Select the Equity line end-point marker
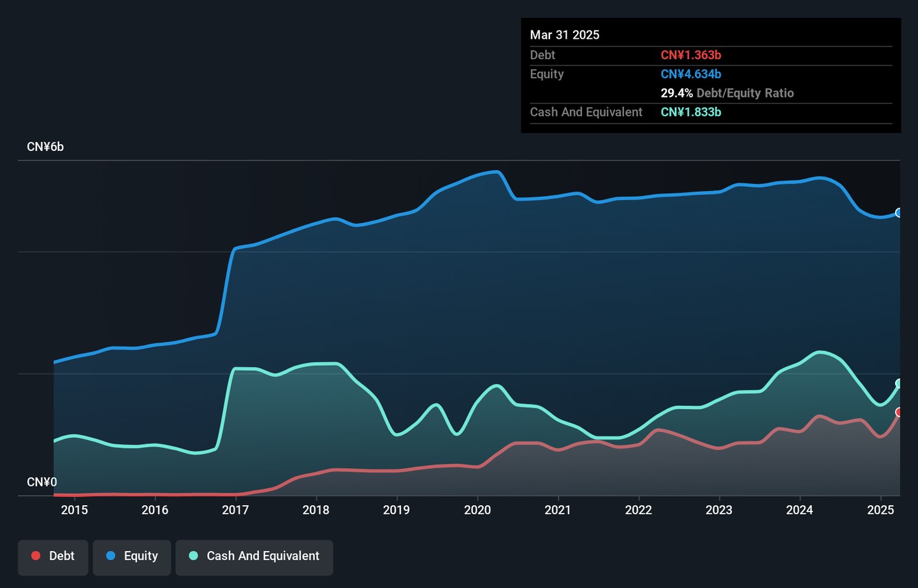Screen dimensions: 918x588 tap(899, 213)
